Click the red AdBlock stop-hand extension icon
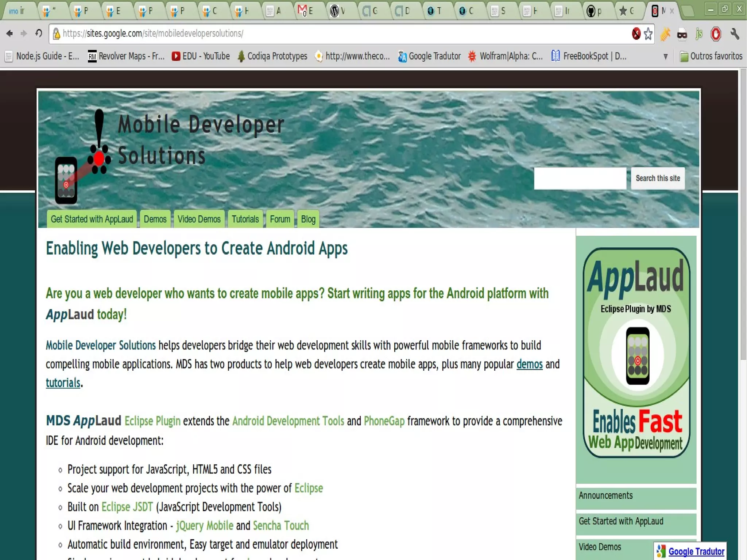 point(716,34)
